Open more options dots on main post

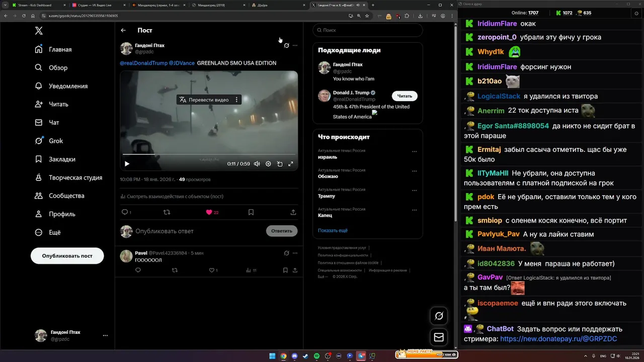295,45
